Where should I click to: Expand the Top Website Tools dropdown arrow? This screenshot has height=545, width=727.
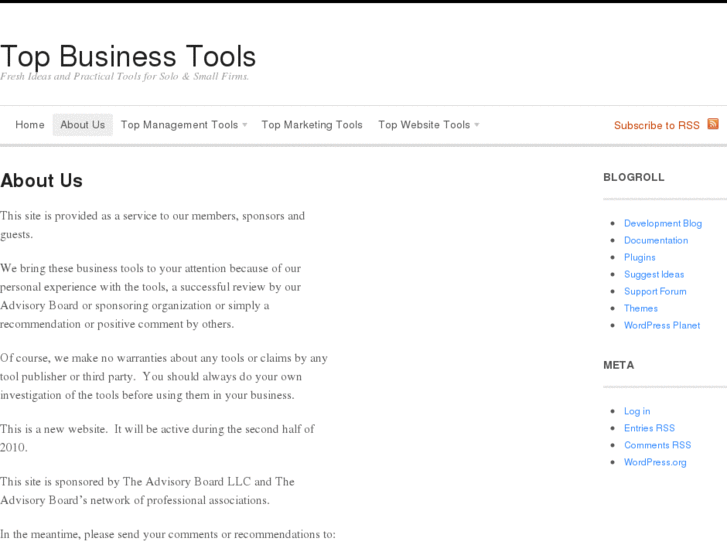click(x=477, y=125)
